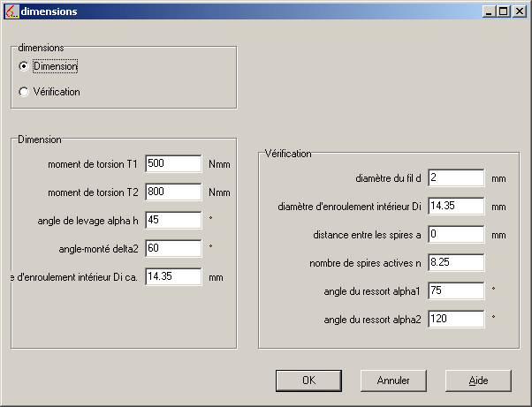532x407 pixels.
Task: Click the angle-monté delta2 input field
Action: (173, 248)
